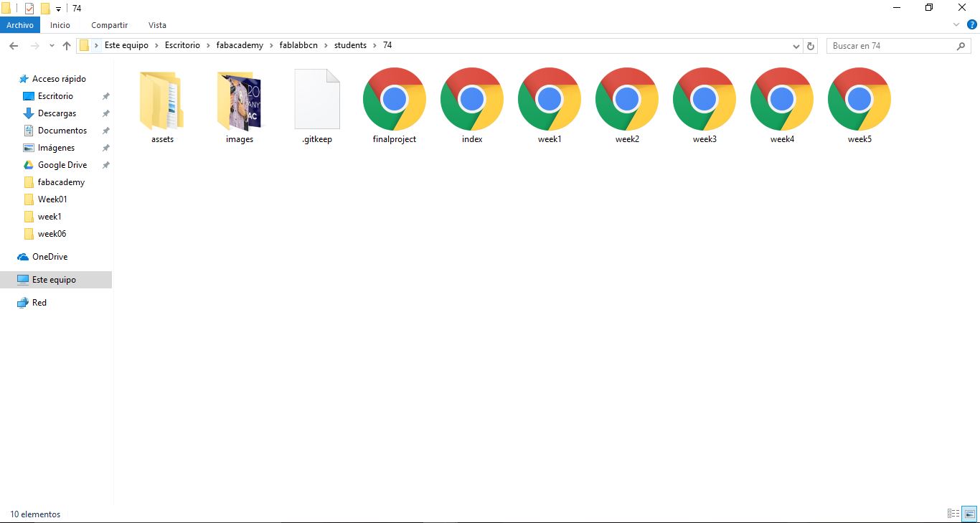Image resolution: width=980 pixels, height=523 pixels.
Task: Open the Inicio ribbon tab
Action: pos(60,25)
